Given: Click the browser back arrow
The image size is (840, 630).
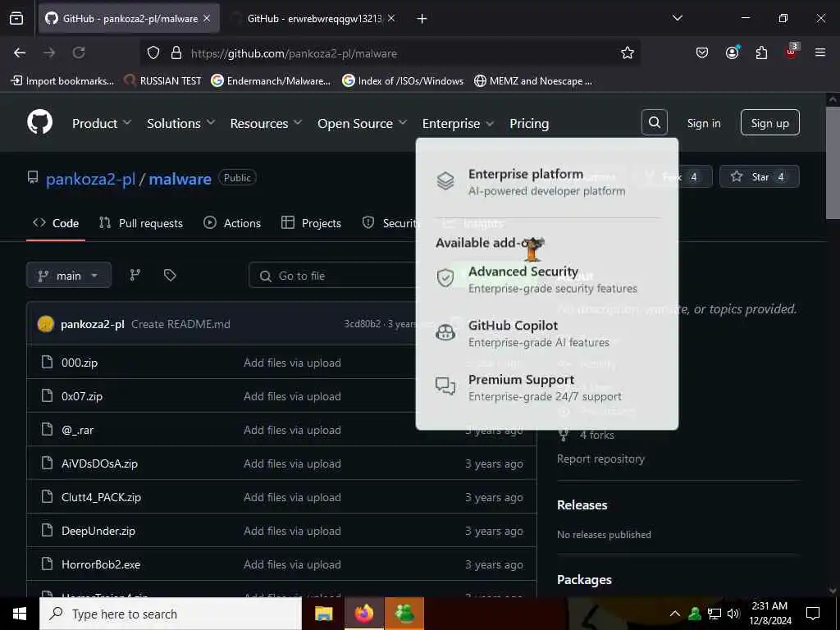Looking at the screenshot, I should (20, 52).
